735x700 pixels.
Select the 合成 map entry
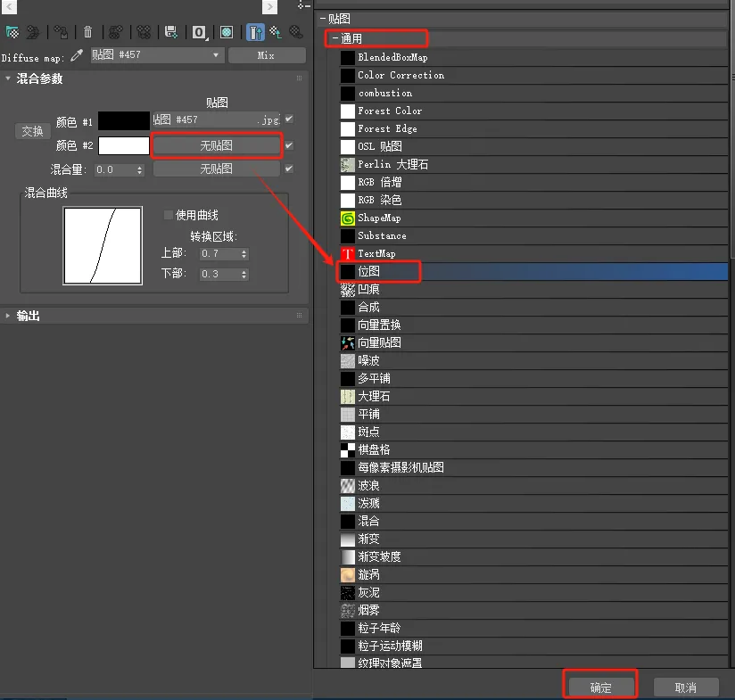coord(534,308)
